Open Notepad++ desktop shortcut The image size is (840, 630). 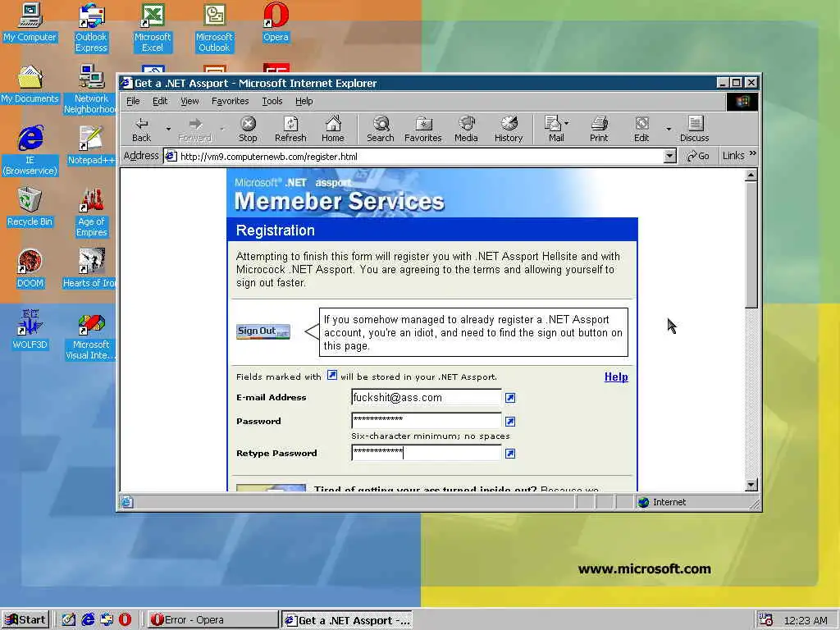(91, 146)
